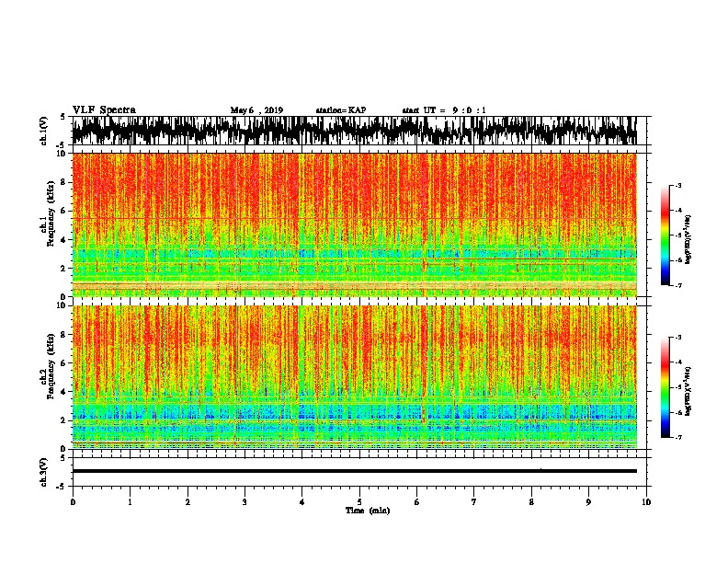
Task: Click inside the ch.1 spectrogram panel
Action: pos(355,224)
